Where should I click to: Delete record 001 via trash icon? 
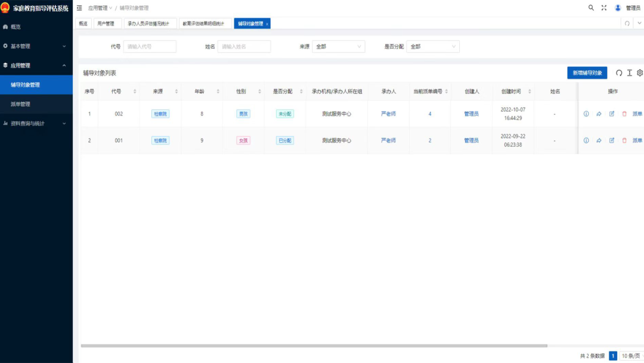tap(624, 140)
